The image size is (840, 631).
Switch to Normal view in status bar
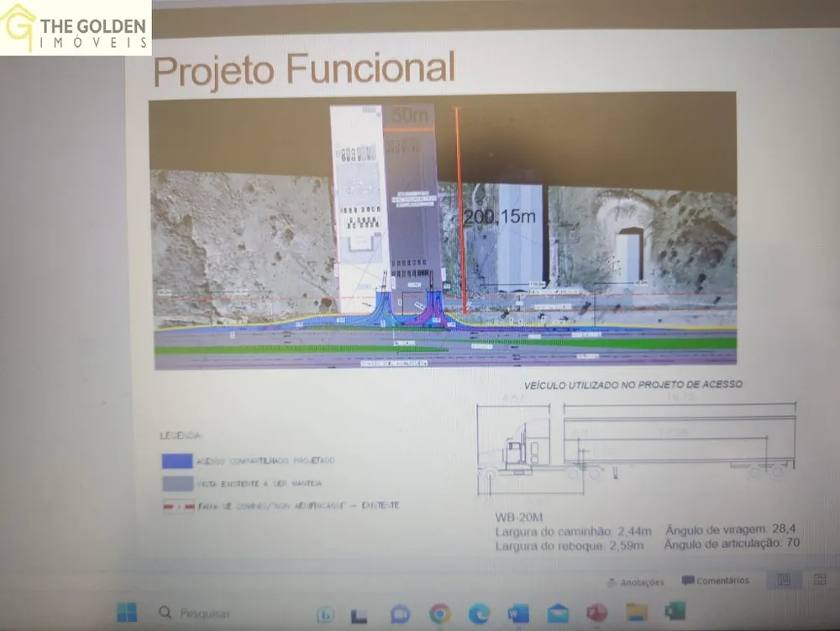coord(784,580)
